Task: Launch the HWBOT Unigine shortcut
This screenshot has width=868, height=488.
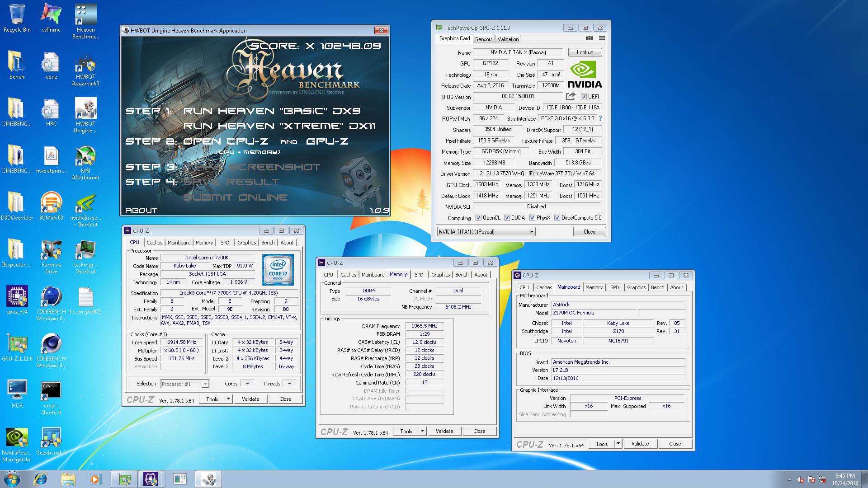Action: click(85, 116)
